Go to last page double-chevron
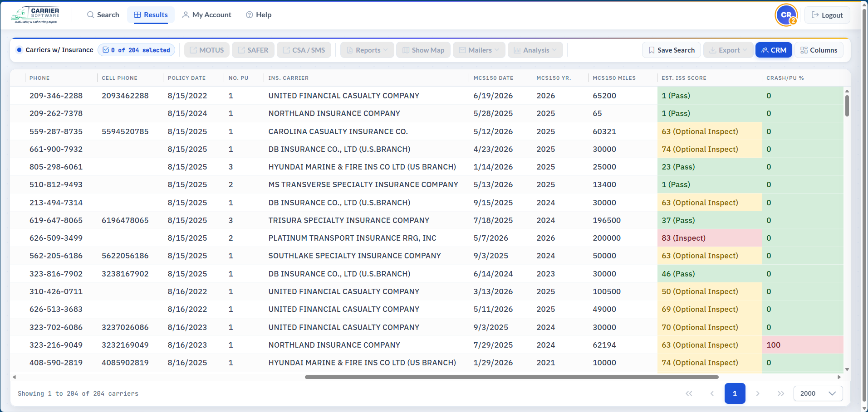 point(781,393)
